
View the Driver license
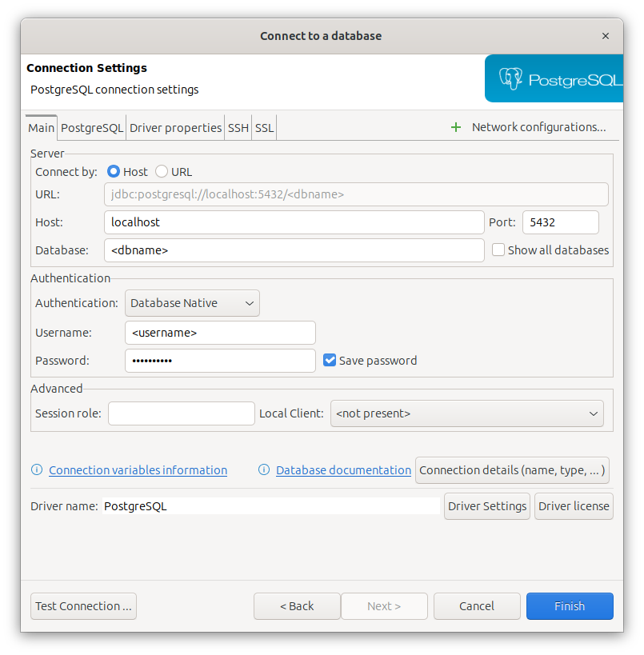[574, 505]
